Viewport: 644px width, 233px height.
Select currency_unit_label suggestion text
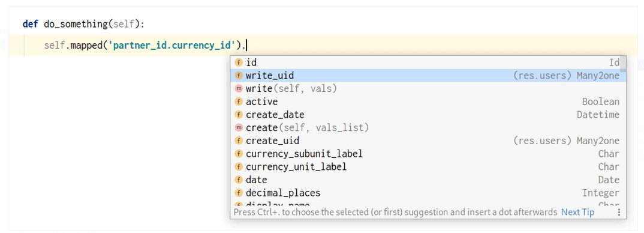(296, 167)
